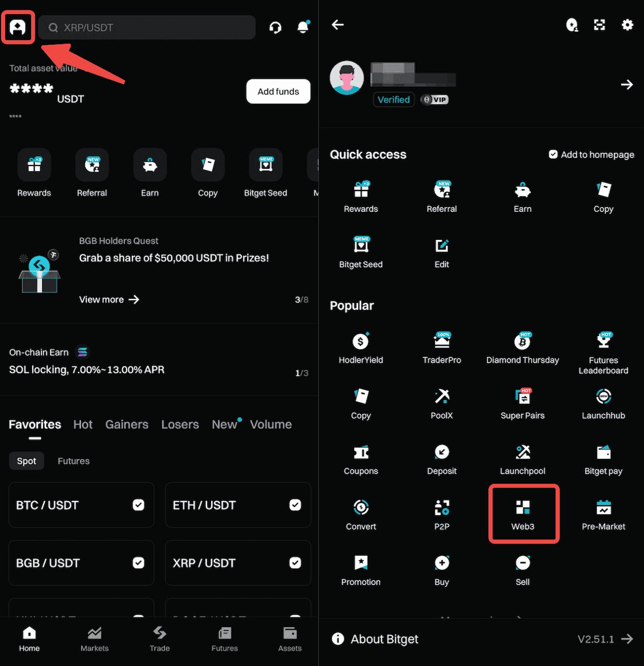Open Pre-Market in Popular
Image resolution: width=644 pixels, height=666 pixels.
pos(603,515)
